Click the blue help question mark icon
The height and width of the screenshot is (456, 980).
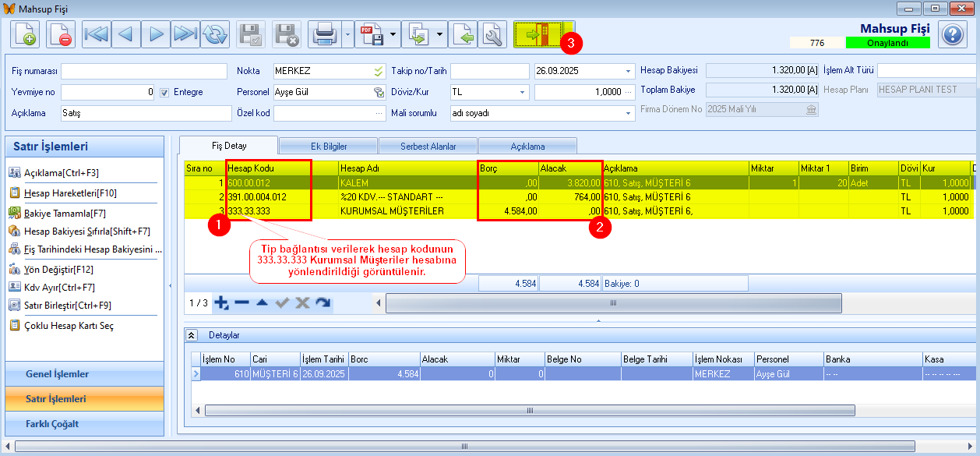coord(951,34)
